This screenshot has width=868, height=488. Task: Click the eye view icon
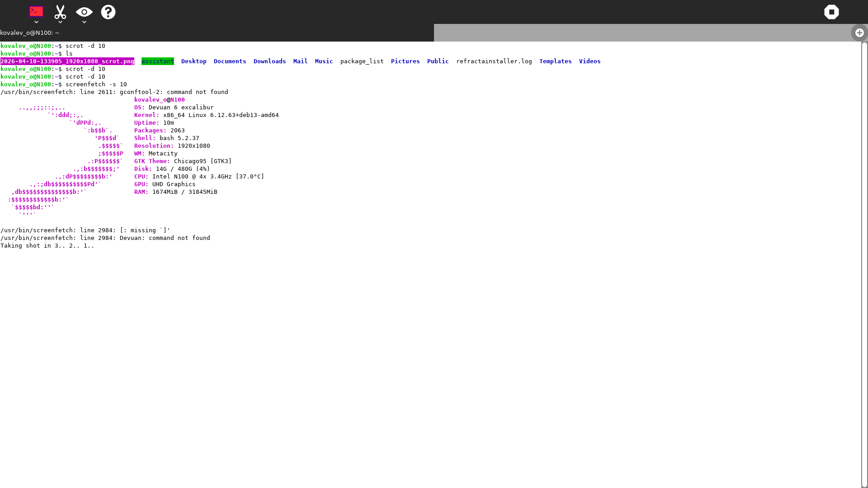click(84, 12)
